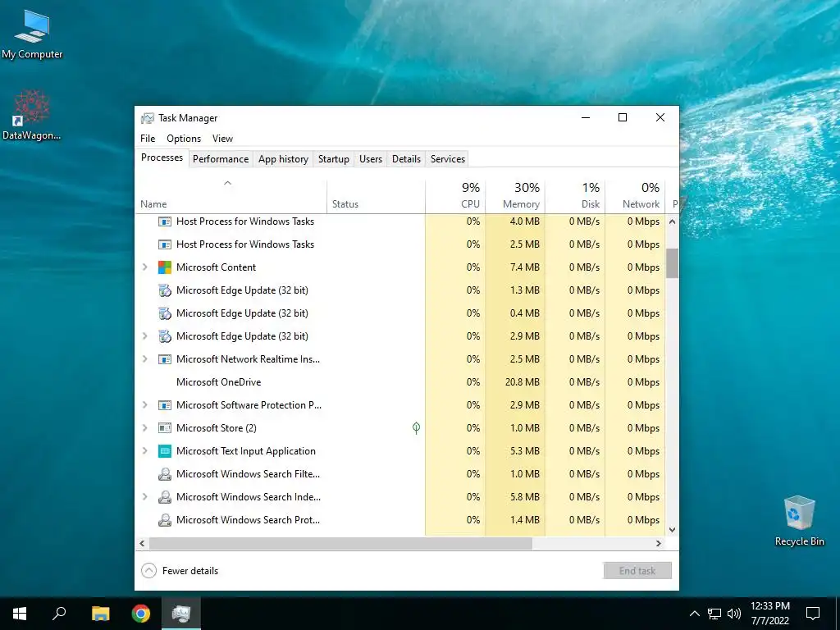This screenshot has width=840, height=630.
Task: Expand Microsoft Software Protection P... group
Action: pos(144,405)
